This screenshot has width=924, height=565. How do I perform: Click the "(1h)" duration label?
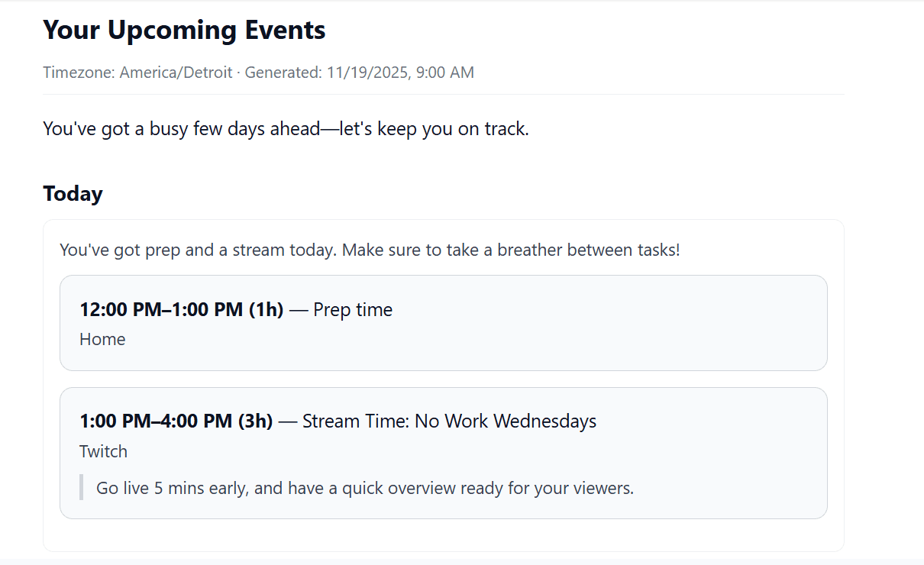tap(266, 310)
